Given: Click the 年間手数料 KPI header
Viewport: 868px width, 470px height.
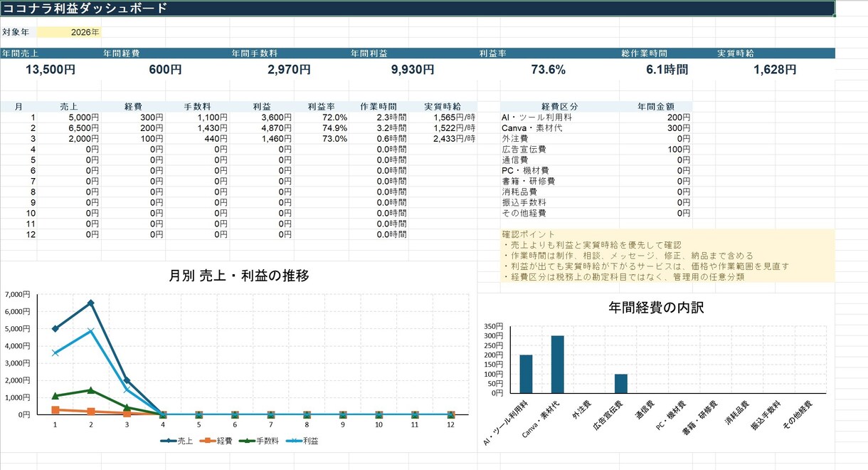Looking at the screenshot, I should [x=290, y=53].
